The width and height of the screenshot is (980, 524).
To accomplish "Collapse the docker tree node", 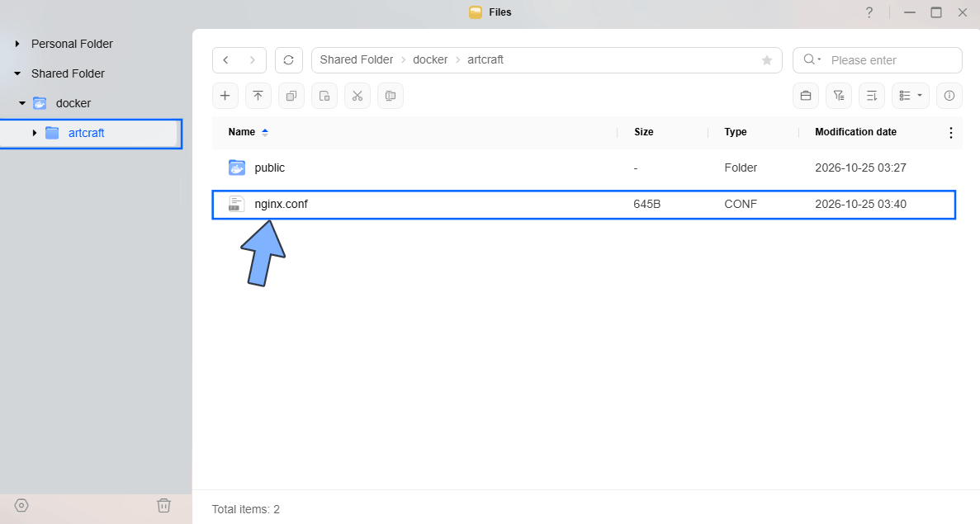I will click(x=22, y=103).
